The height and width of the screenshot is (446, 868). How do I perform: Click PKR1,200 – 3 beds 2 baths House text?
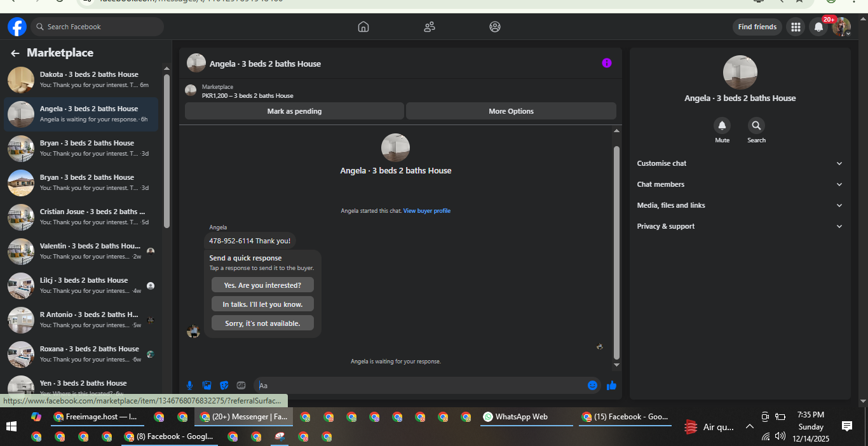pyautogui.click(x=248, y=96)
